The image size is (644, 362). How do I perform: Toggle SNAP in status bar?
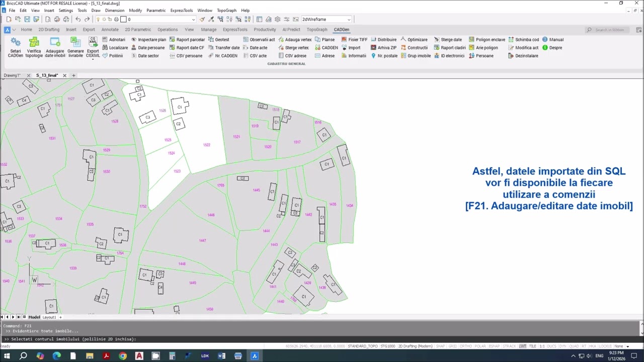tap(442, 346)
